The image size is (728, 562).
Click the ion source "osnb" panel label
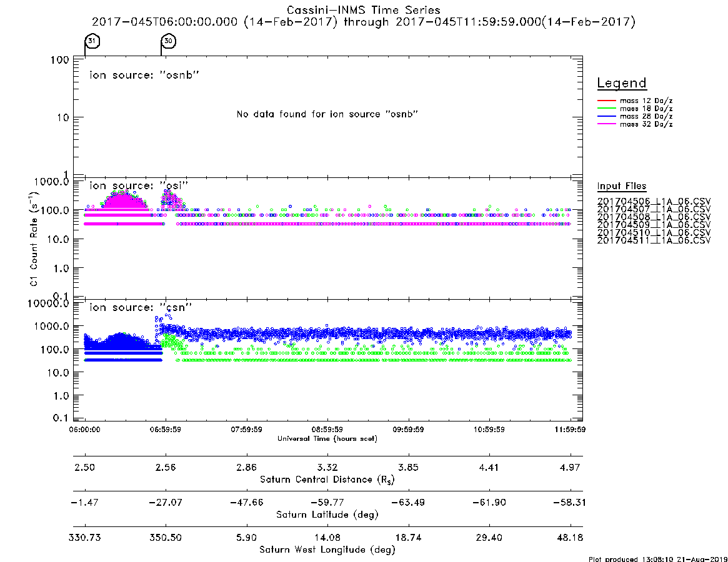[144, 75]
